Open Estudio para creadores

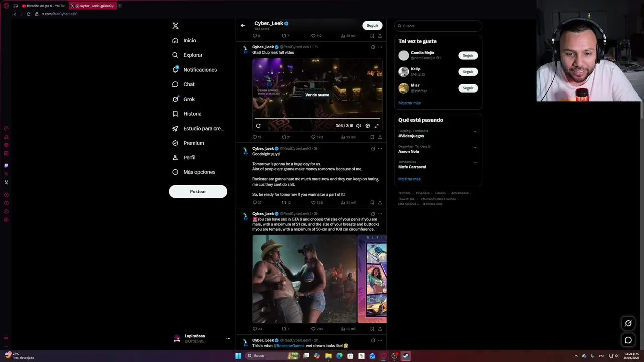click(198, 128)
